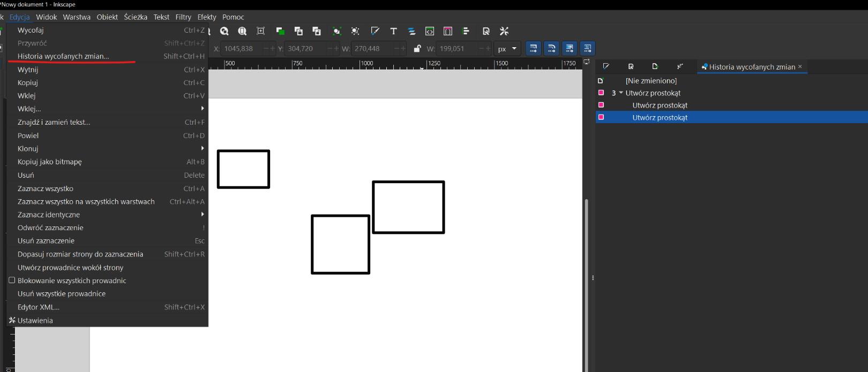Close the Historia wycofanych zmian tab

click(800, 66)
